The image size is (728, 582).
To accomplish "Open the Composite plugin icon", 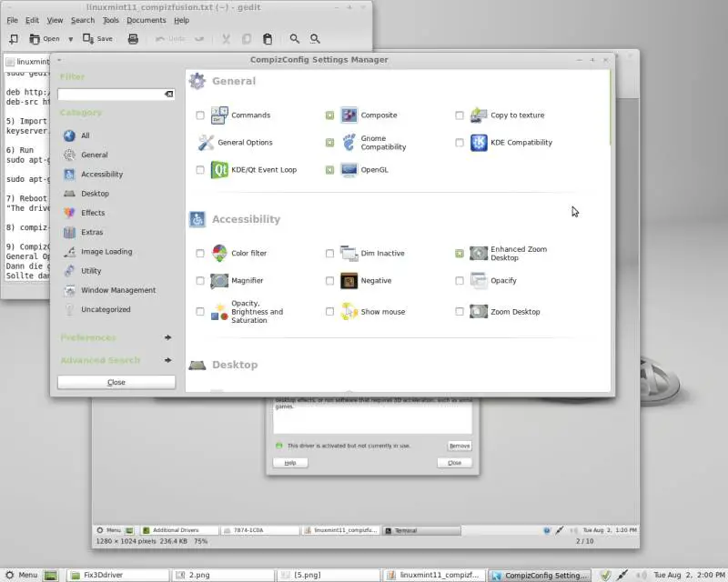I will pos(349,115).
